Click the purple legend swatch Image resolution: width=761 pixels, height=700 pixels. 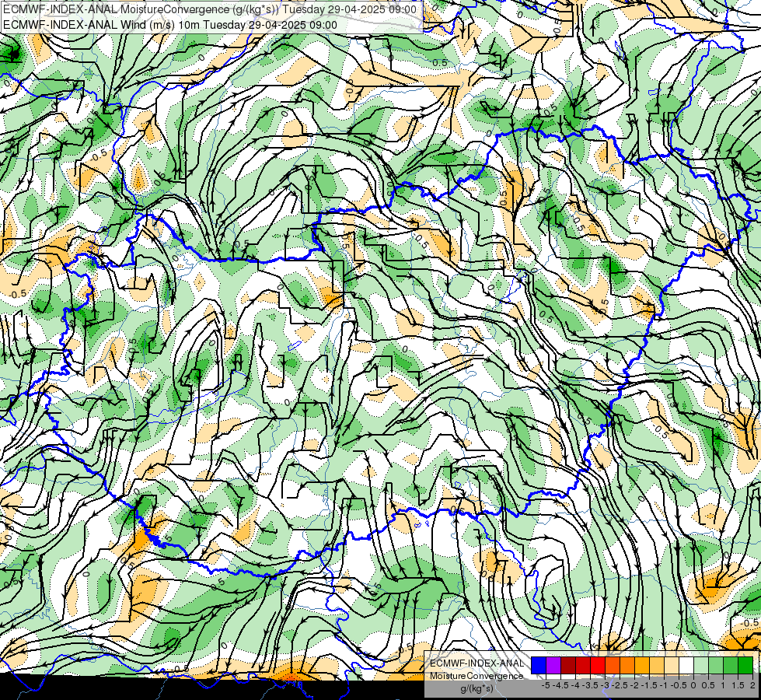(553, 665)
